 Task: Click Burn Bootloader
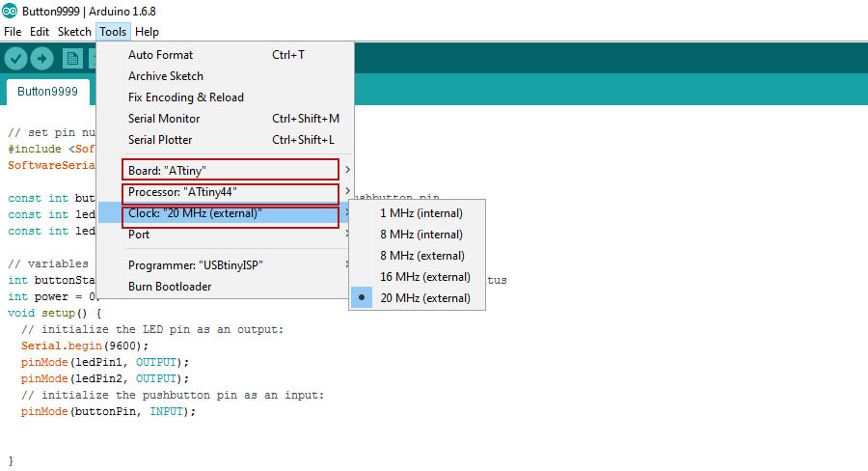click(x=226, y=286)
